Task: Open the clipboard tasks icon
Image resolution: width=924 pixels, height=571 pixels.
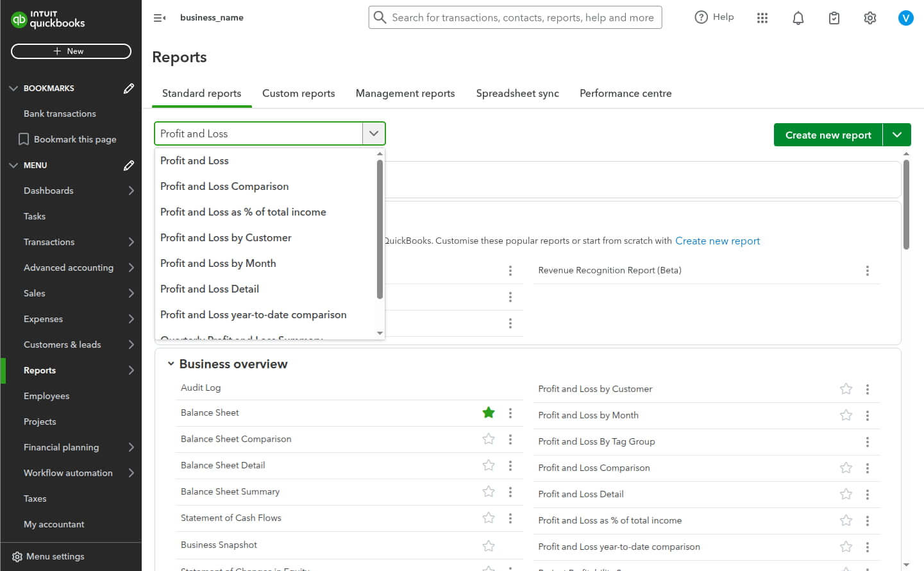Action: pos(834,18)
